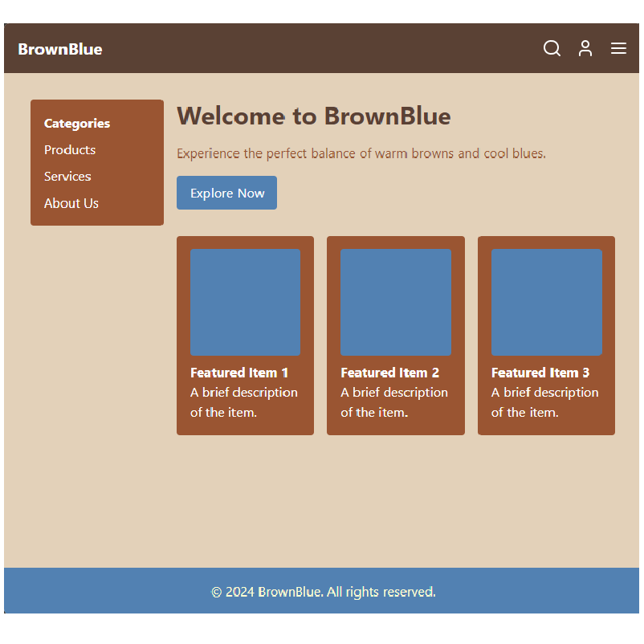Select the Featured Item 1 title text
Screen dimensions: 644x644
click(x=238, y=373)
